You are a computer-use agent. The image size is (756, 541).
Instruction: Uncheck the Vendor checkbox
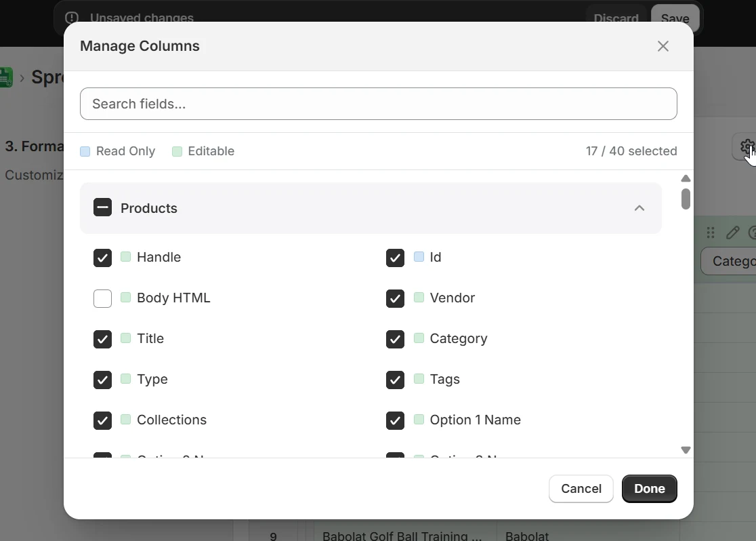(x=396, y=298)
